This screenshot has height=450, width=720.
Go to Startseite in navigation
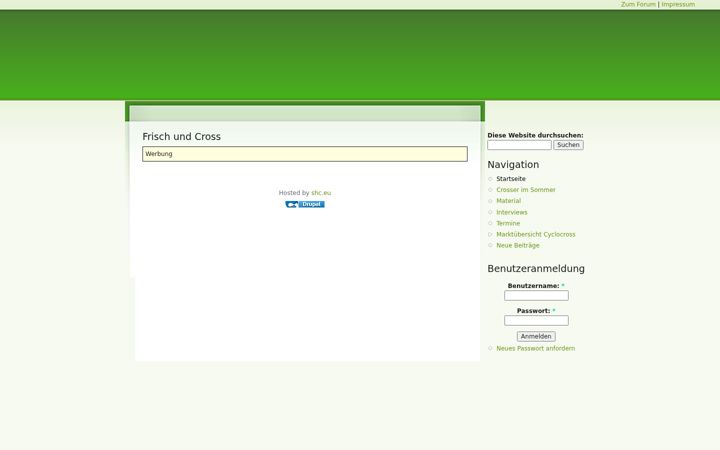tap(511, 179)
